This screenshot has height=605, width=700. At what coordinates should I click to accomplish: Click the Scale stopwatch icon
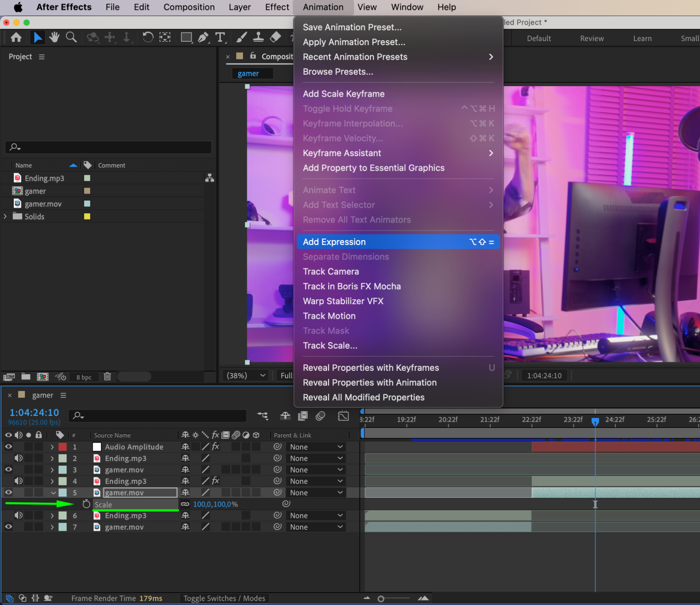[x=86, y=504]
